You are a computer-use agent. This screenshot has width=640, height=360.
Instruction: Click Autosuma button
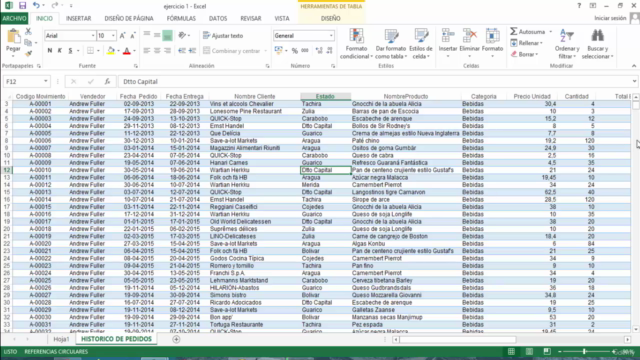(x=527, y=32)
